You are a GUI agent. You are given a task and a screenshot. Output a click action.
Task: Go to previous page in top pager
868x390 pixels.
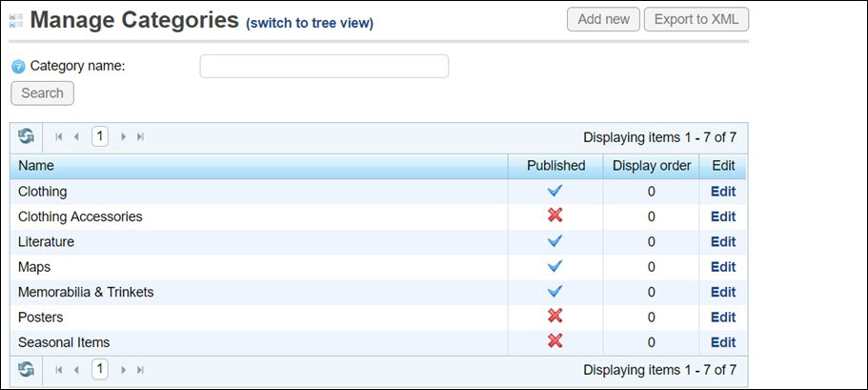coord(76,137)
